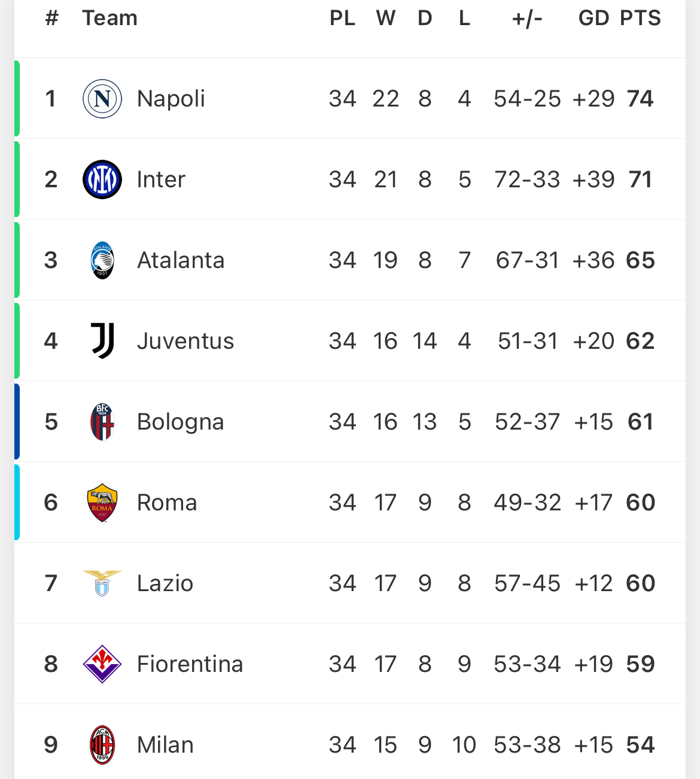The height and width of the screenshot is (779, 700).
Task: Click the dark blue marker beside Bologna
Action: pyautogui.click(x=17, y=422)
